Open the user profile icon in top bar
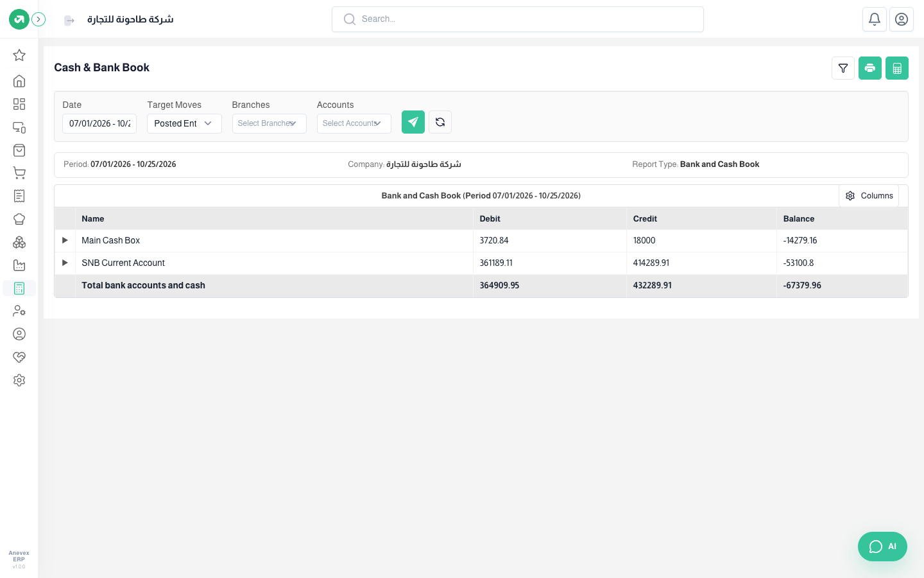 (x=902, y=19)
